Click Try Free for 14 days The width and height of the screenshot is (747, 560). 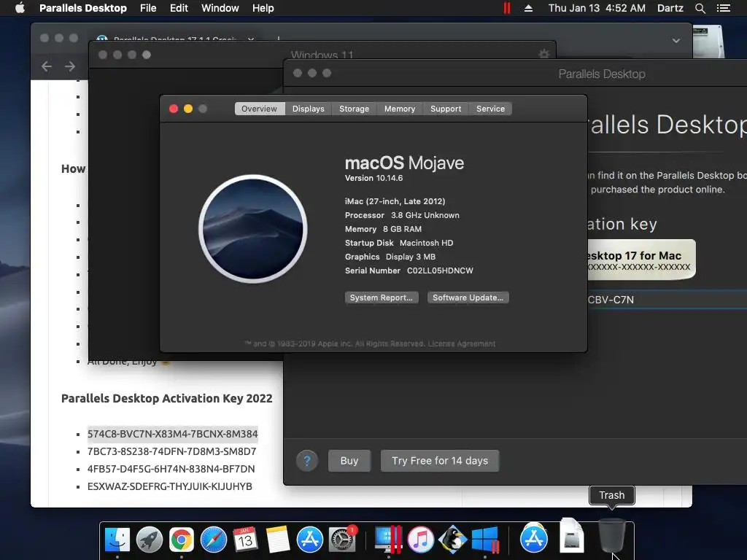click(440, 461)
